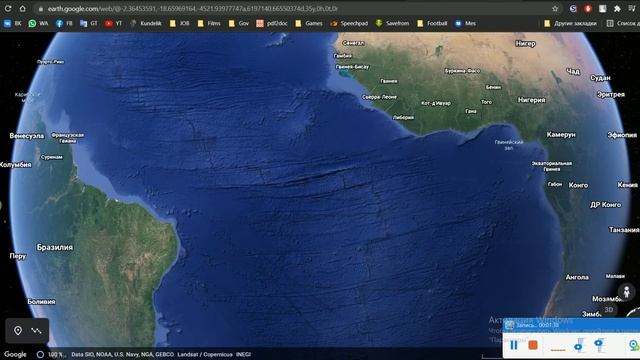Open the Kundelik bookmark
The width and height of the screenshot is (640, 360).
pos(146,24)
